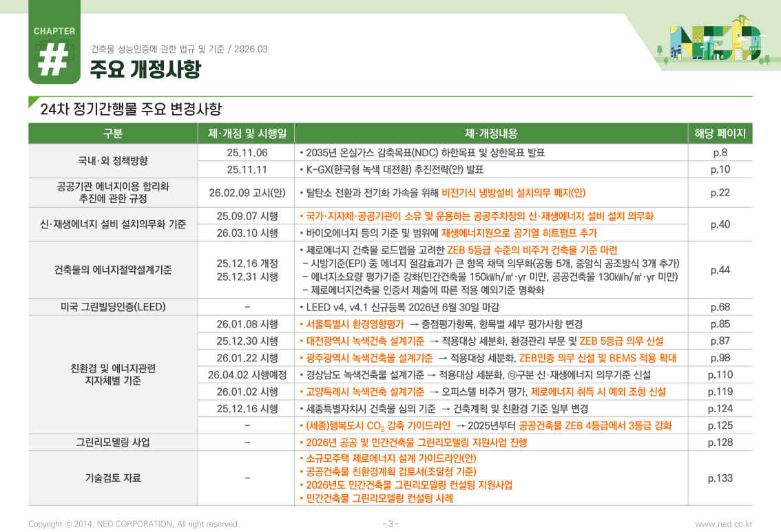Open the www.ned.co.kr website link
This screenshot has height=532, width=781.
723,524
